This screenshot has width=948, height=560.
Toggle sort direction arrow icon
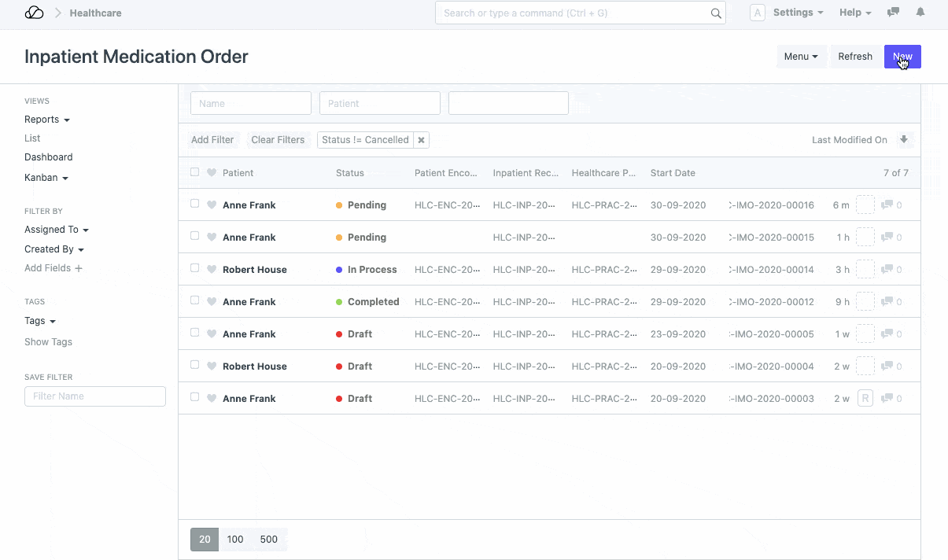coord(904,140)
